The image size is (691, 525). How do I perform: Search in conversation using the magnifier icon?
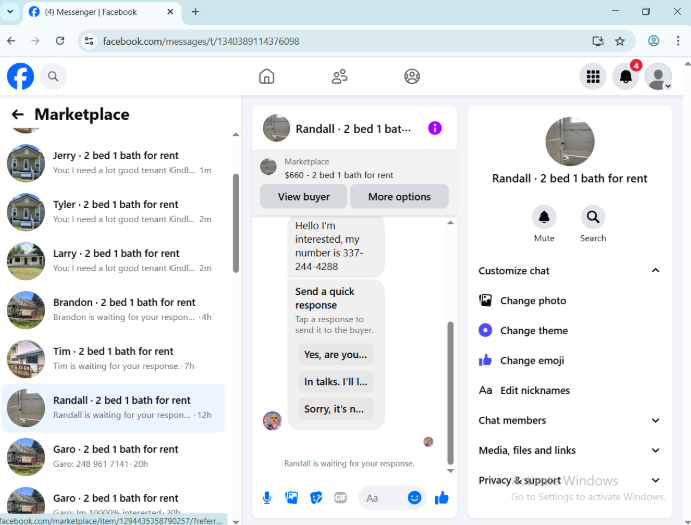coord(593,217)
